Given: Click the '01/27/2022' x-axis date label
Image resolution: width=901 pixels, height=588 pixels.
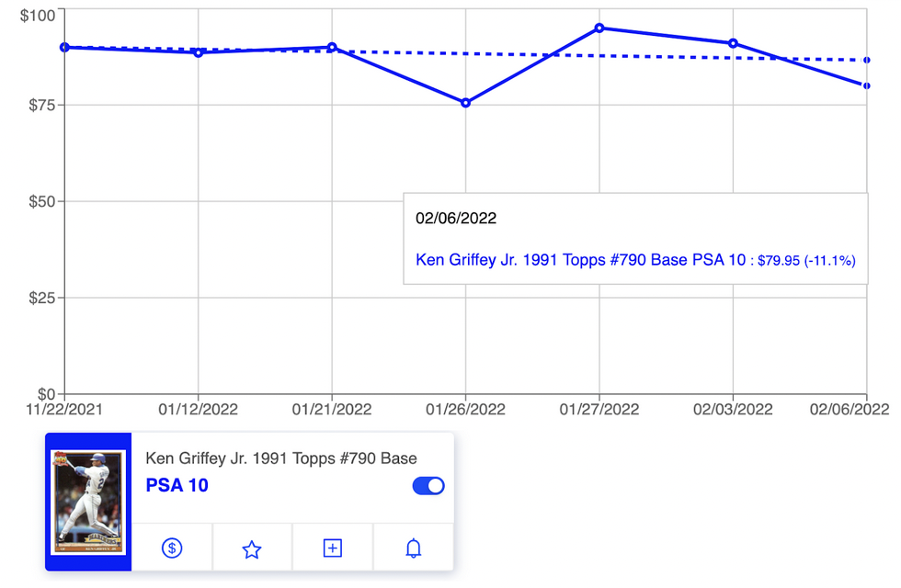Looking at the screenshot, I should (x=599, y=410).
